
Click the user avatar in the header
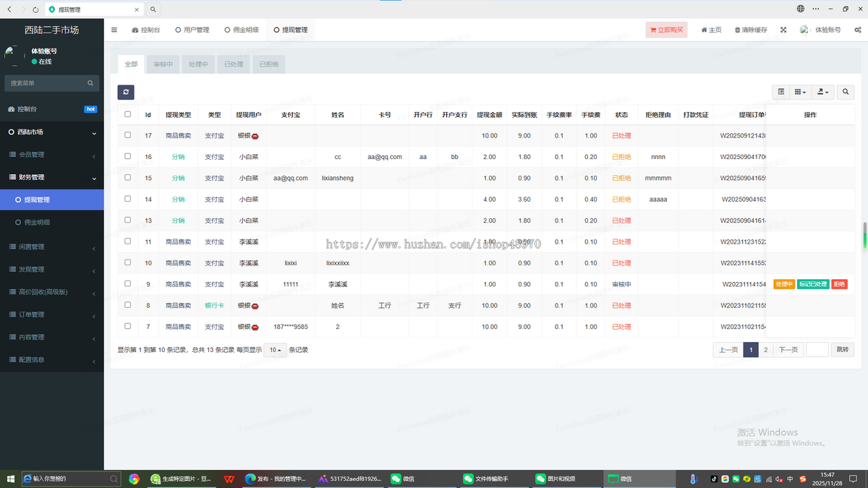(x=805, y=30)
